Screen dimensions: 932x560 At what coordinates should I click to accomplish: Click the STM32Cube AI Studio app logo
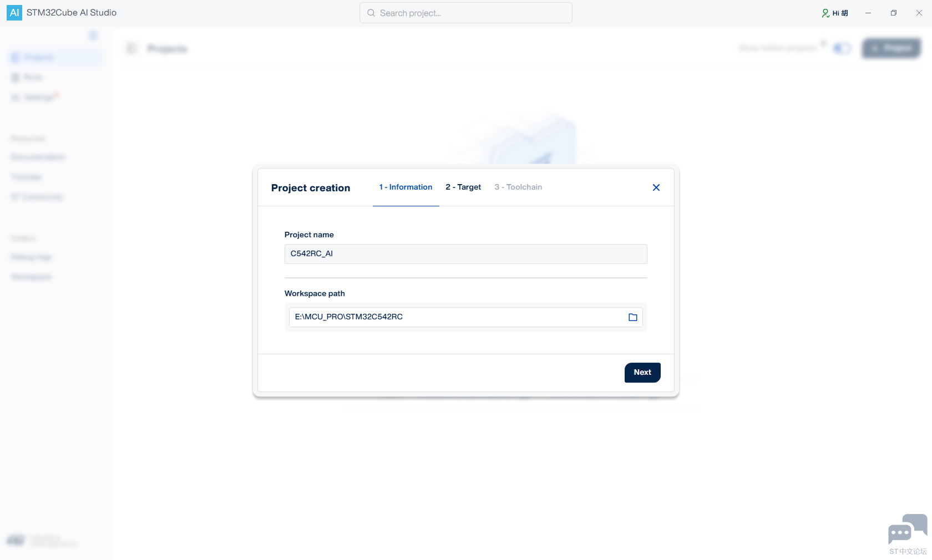pyautogui.click(x=14, y=13)
